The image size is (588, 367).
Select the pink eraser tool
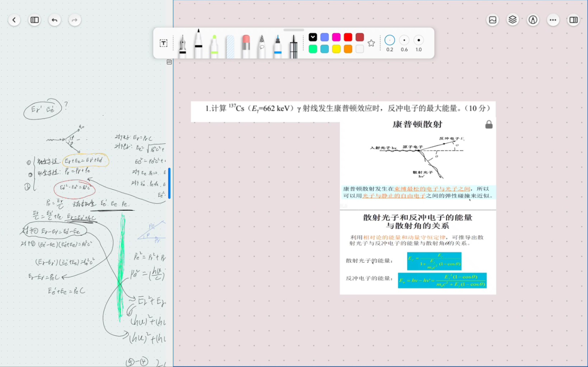click(246, 46)
